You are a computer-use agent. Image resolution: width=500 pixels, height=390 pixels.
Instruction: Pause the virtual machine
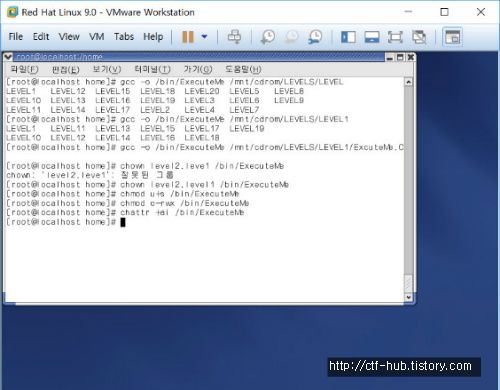point(188,37)
